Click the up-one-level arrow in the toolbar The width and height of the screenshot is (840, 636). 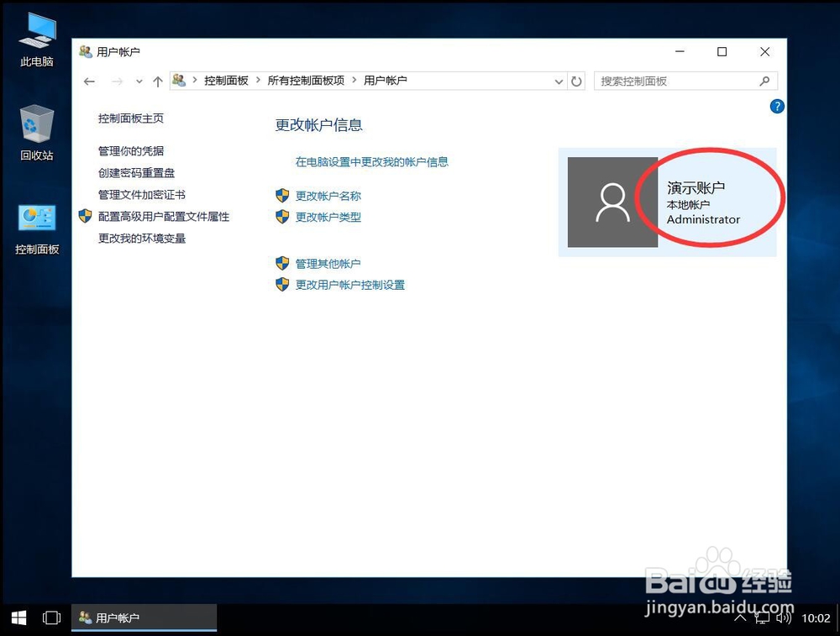click(157, 81)
